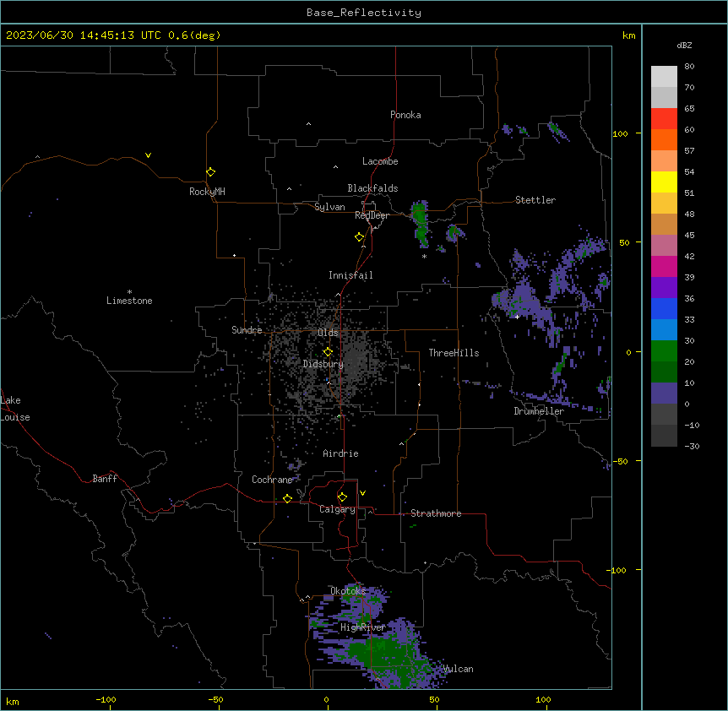The image size is (728, 711).
Task: Click the Base_Reflectivity title
Action: pyautogui.click(x=364, y=13)
